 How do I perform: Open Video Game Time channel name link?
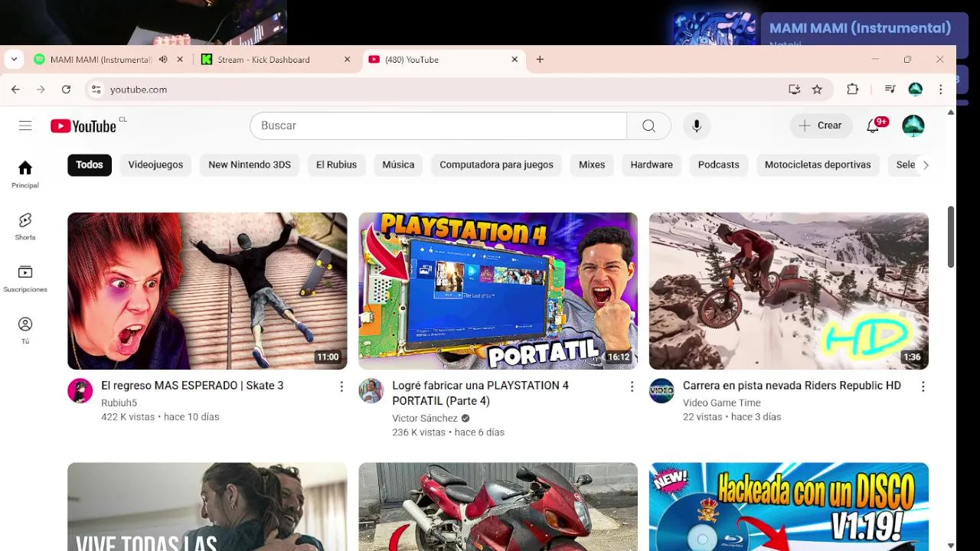[722, 403]
